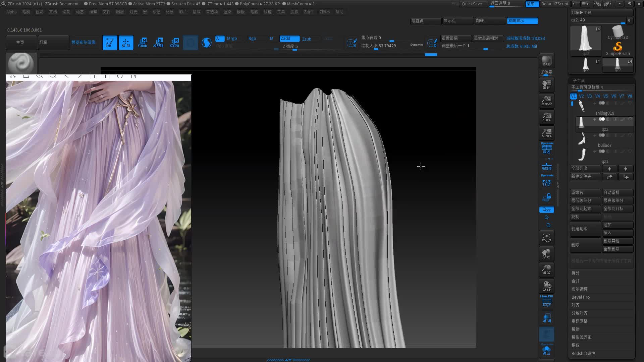Render with the BPR button

[x=546, y=61]
